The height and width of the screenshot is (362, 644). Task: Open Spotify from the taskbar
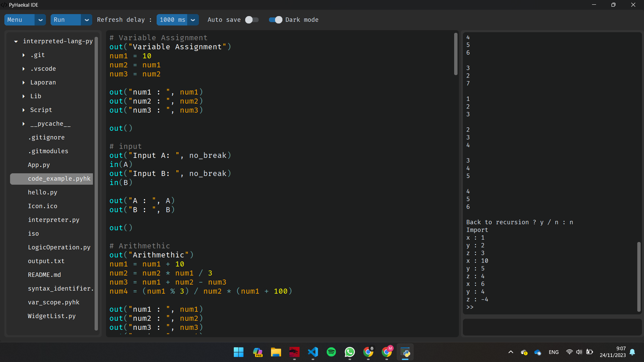click(331, 352)
